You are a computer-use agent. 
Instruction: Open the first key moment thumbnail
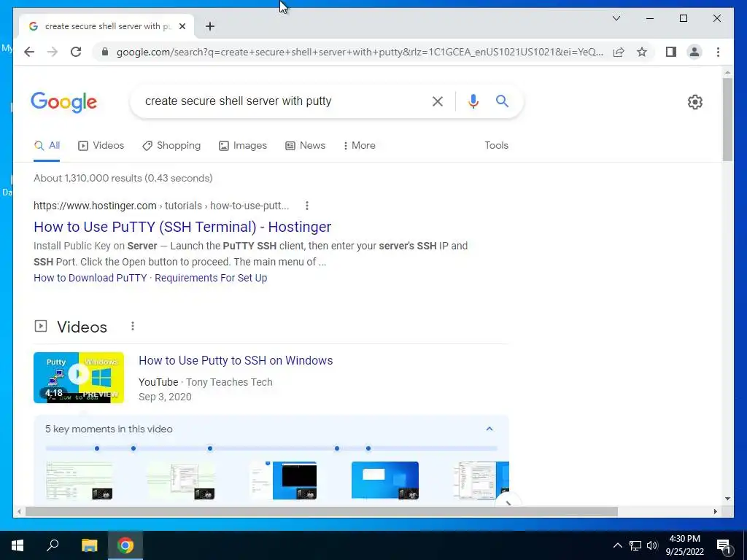pyautogui.click(x=79, y=481)
